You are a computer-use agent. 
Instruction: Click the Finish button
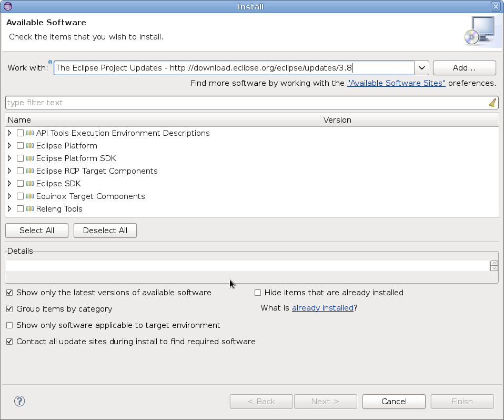(x=462, y=402)
